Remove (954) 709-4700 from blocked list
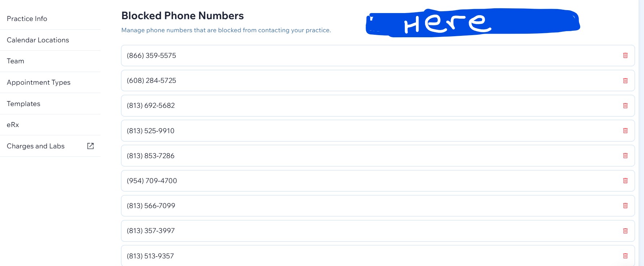644x266 pixels. pyautogui.click(x=625, y=181)
